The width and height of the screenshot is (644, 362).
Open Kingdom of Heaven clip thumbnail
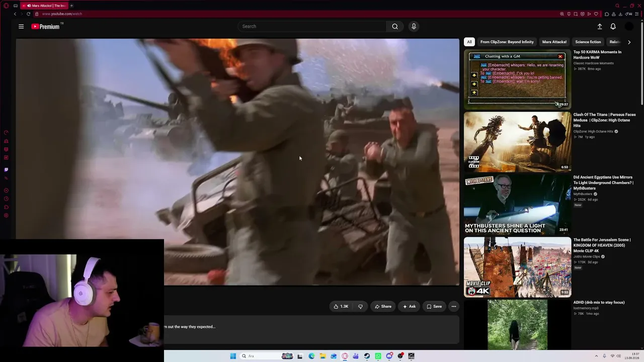point(517,267)
